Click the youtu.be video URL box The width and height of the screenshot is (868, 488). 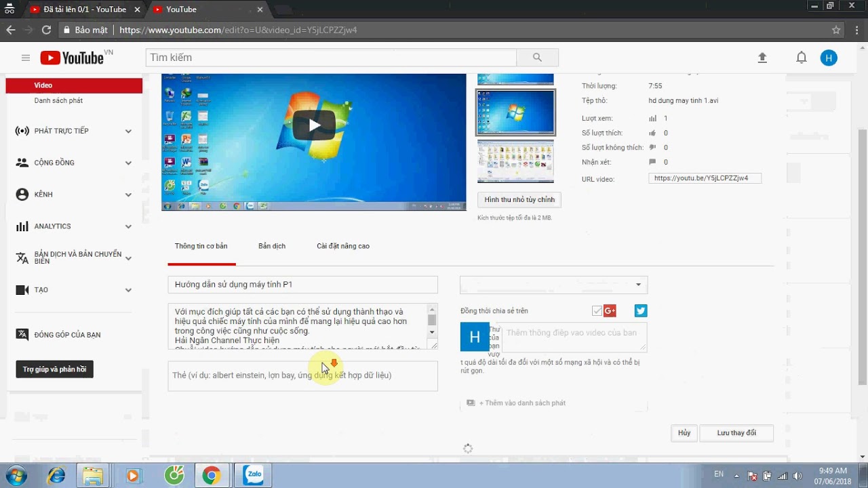[x=705, y=178]
